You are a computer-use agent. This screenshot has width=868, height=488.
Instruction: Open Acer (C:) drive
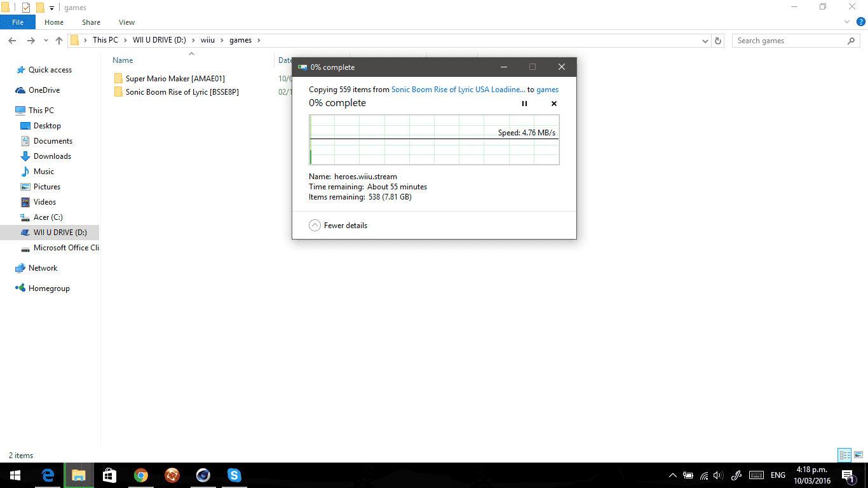[42, 217]
